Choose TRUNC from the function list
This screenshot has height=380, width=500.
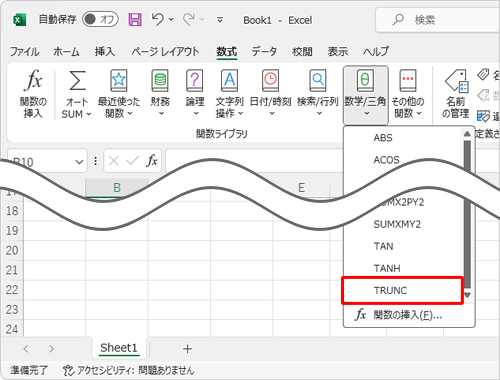(x=403, y=290)
